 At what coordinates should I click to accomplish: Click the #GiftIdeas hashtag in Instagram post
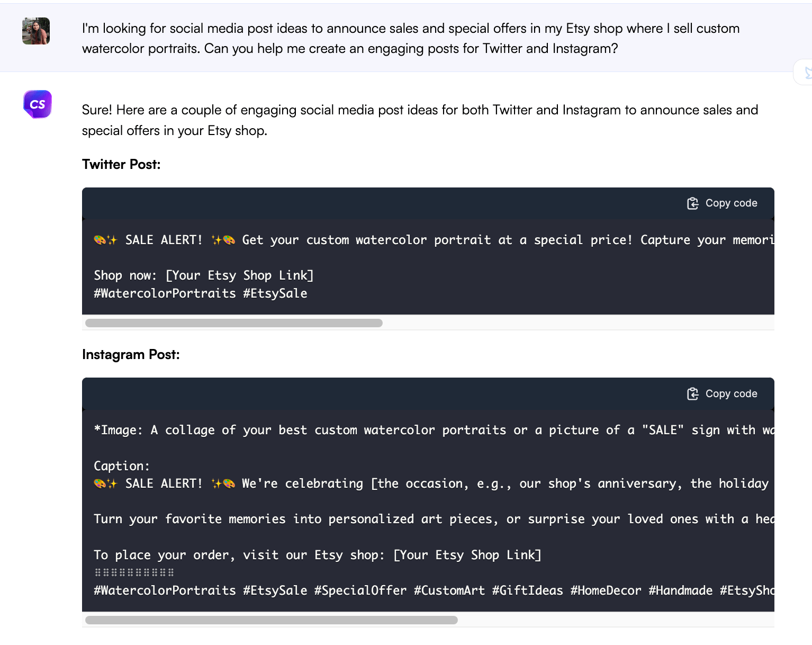click(x=527, y=590)
